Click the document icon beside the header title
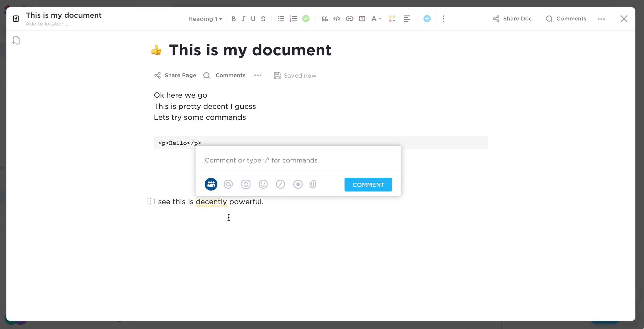Image resolution: width=644 pixels, height=329 pixels. (16, 19)
